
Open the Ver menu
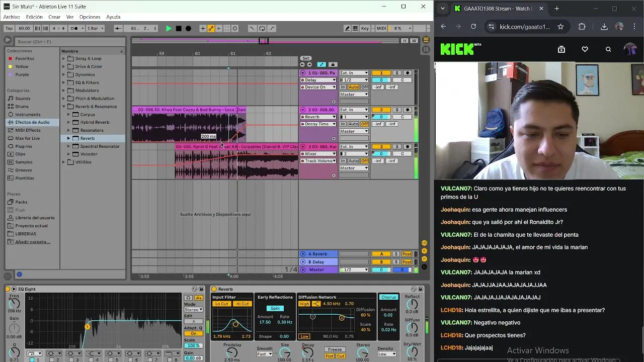tap(70, 17)
